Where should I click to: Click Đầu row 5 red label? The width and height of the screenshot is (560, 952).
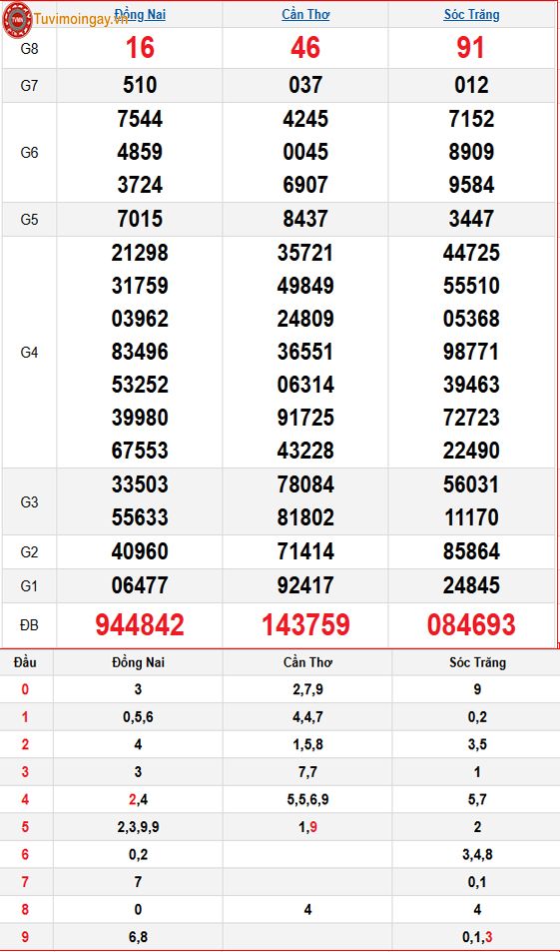pos(25,827)
